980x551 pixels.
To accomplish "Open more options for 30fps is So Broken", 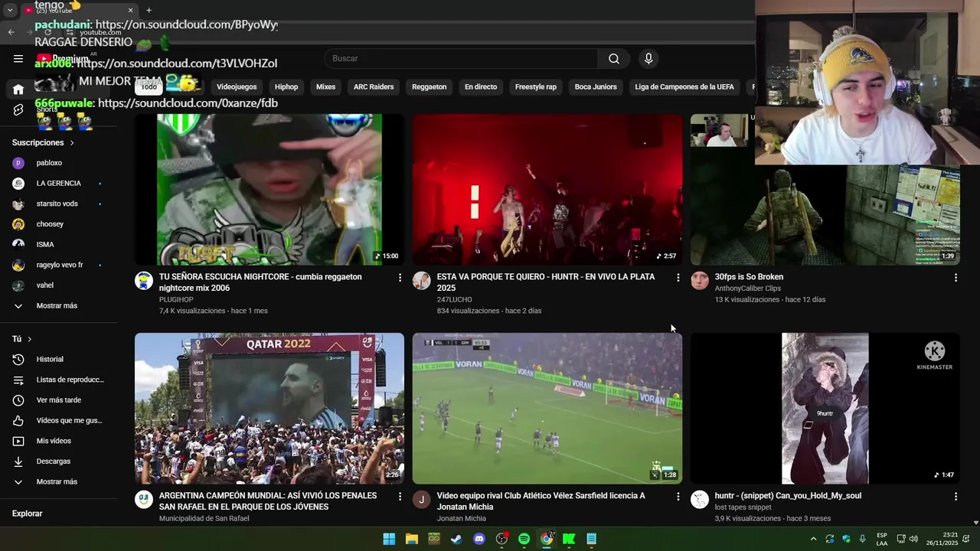I will click(955, 278).
